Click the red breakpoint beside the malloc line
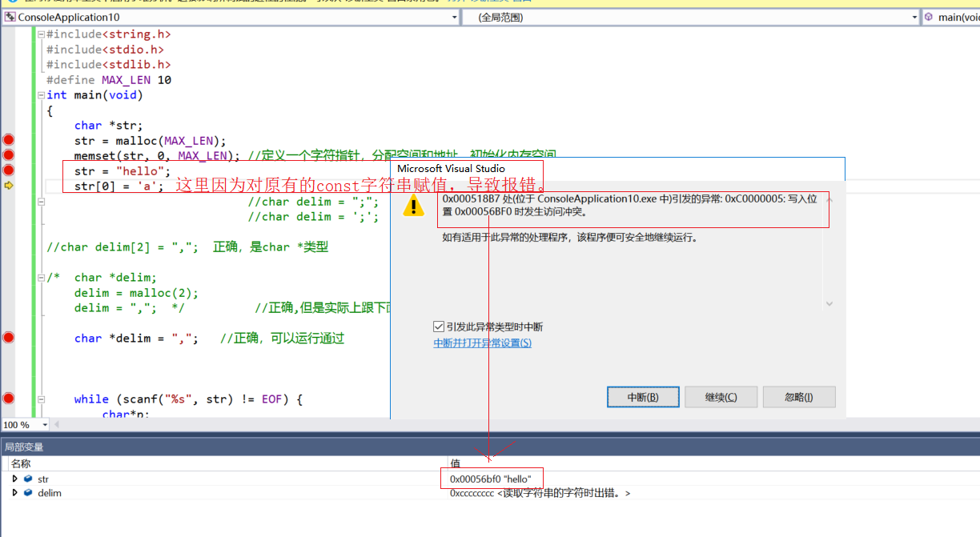 (8, 139)
